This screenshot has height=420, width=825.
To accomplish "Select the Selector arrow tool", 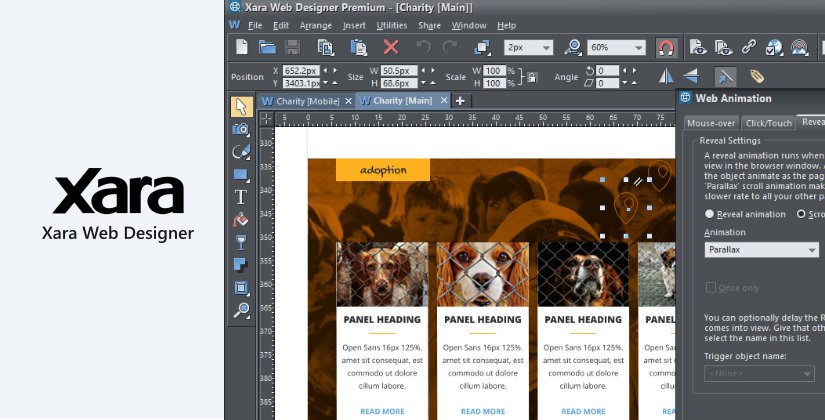I will pos(241,107).
